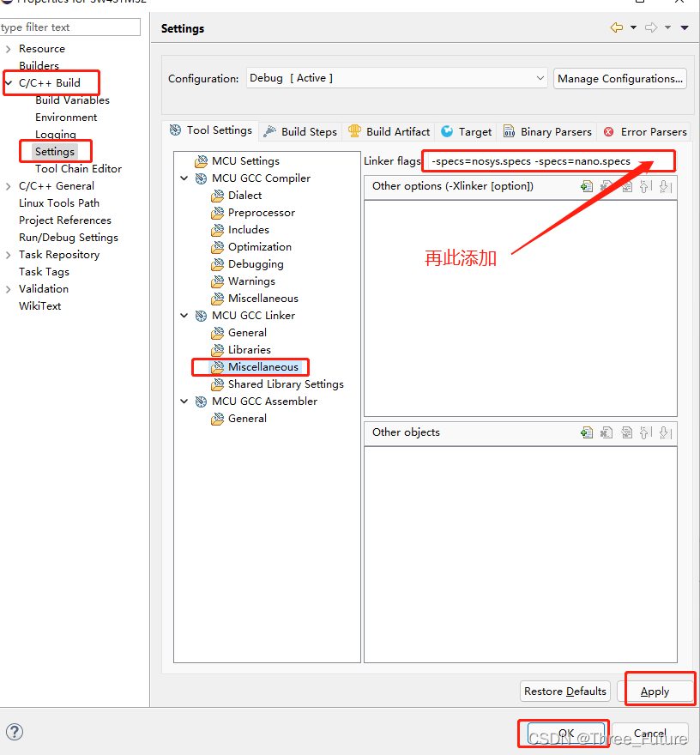Click the Dialect option icon
This screenshot has height=755, width=700.
point(218,196)
